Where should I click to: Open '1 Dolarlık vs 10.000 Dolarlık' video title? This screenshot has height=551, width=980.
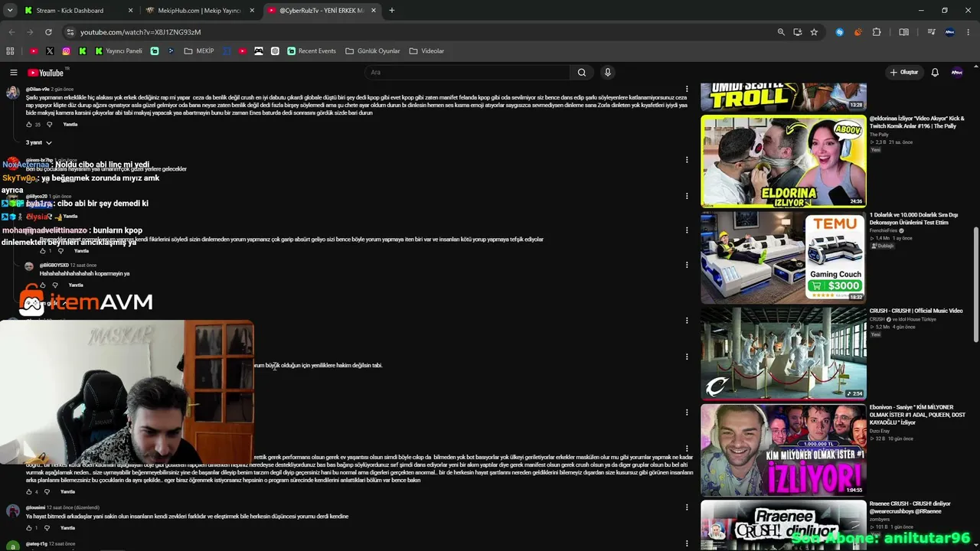(x=913, y=219)
